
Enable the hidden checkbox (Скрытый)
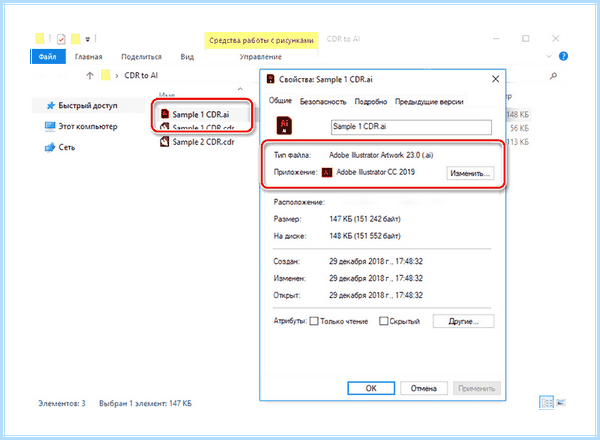pyautogui.click(x=383, y=321)
